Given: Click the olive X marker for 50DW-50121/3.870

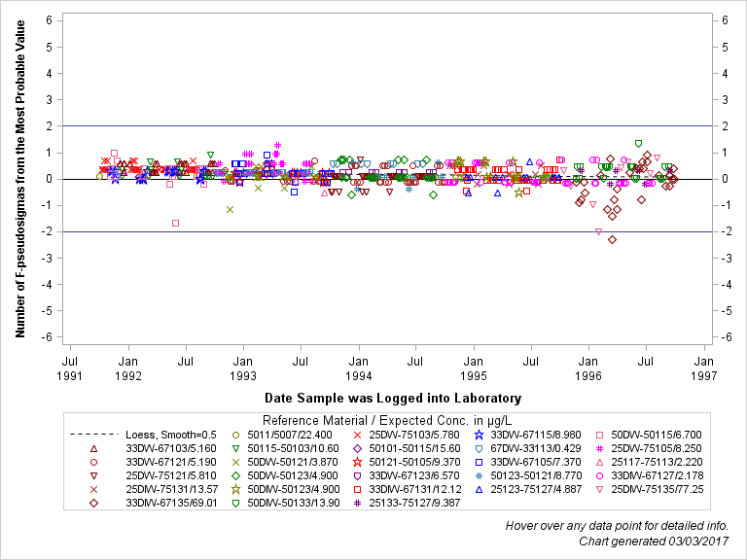Looking at the screenshot, I should click(235, 463).
